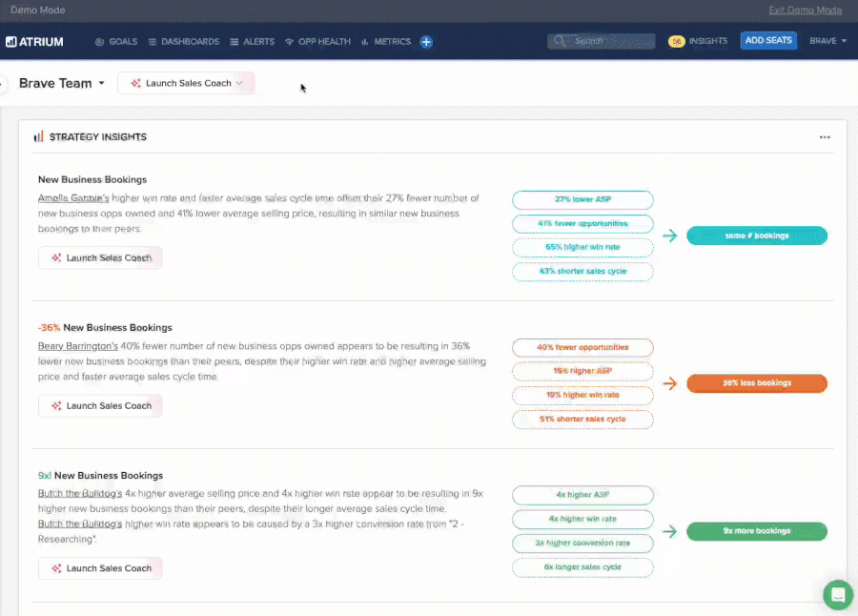Screen dimensions: 858x616
Task: Click the 6x longer sales cycle pill
Action: (x=582, y=567)
